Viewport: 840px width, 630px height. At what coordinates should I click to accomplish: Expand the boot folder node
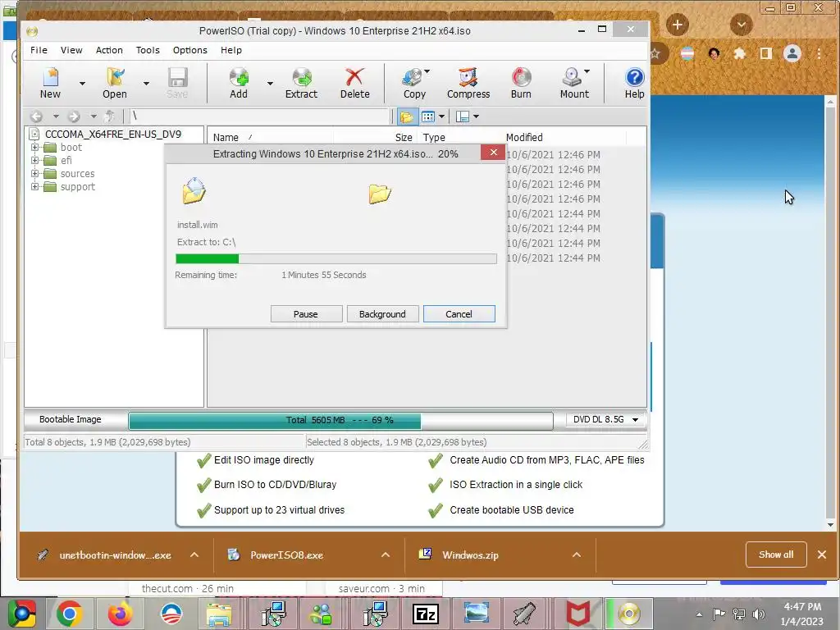[x=34, y=148]
